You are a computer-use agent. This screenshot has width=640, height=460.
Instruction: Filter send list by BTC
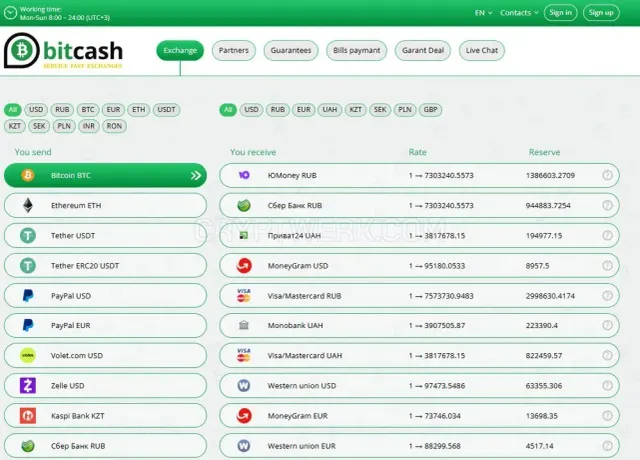pyautogui.click(x=88, y=109)
